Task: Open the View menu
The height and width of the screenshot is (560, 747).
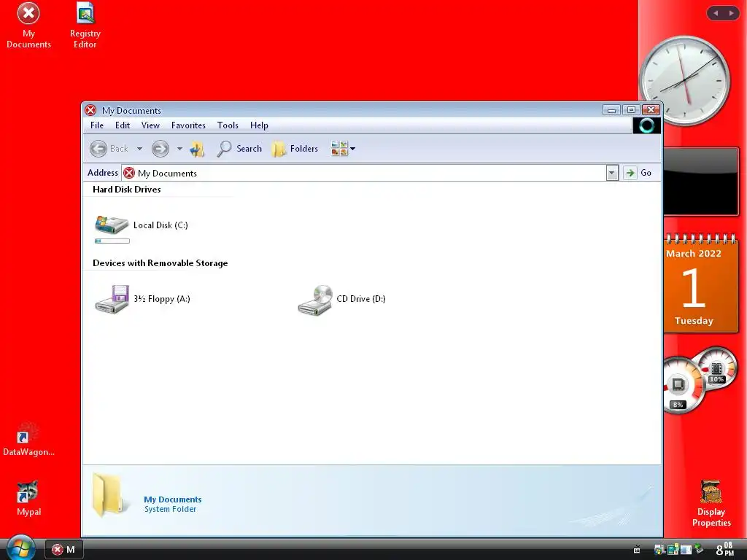Action: coord(150,125)
